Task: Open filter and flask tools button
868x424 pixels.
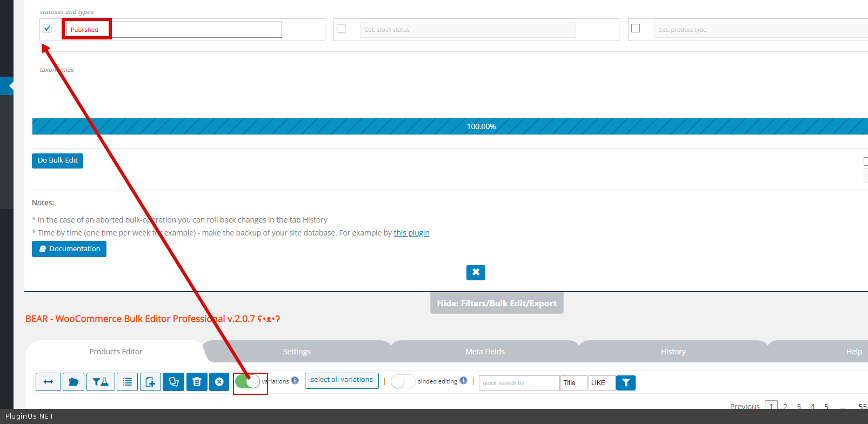Action: point(101,382)
